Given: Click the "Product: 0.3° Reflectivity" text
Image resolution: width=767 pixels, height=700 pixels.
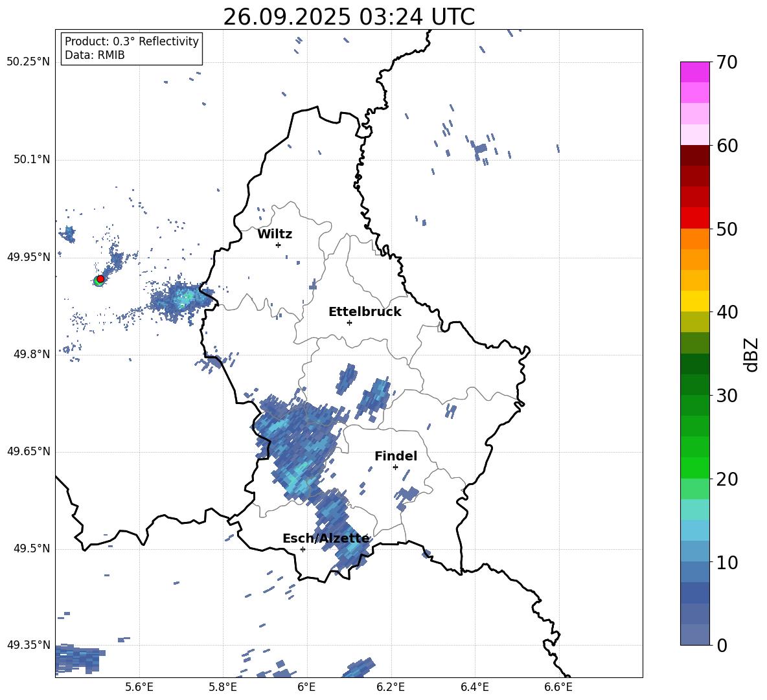Looking at the screenshot, I should click(132, 41).
